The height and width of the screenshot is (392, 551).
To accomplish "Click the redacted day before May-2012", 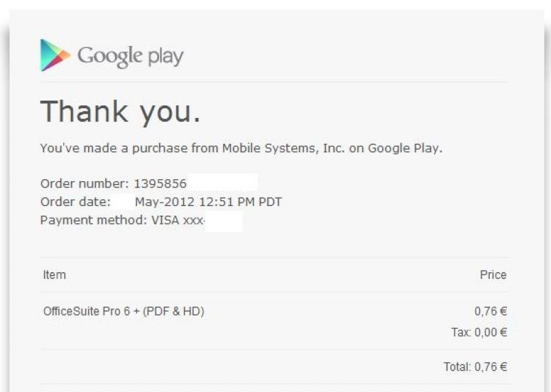I will (x=123, y=202).
